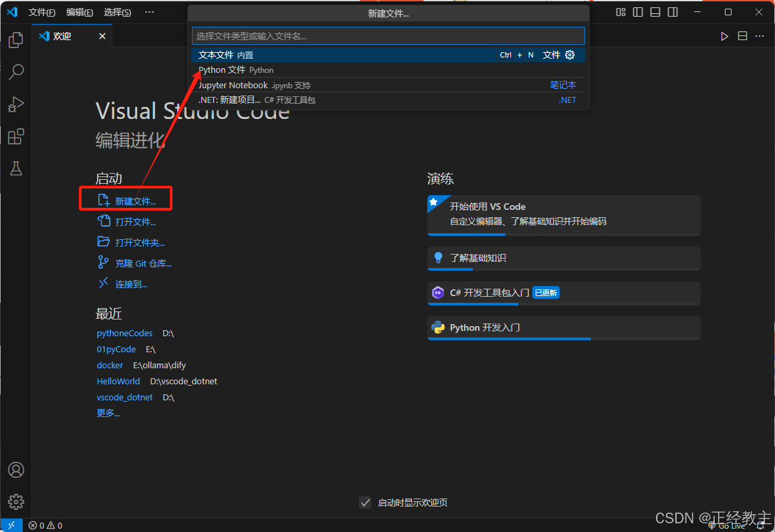
Task: Select .NET: 新建项目 option
Action: [x=389, y=100]
